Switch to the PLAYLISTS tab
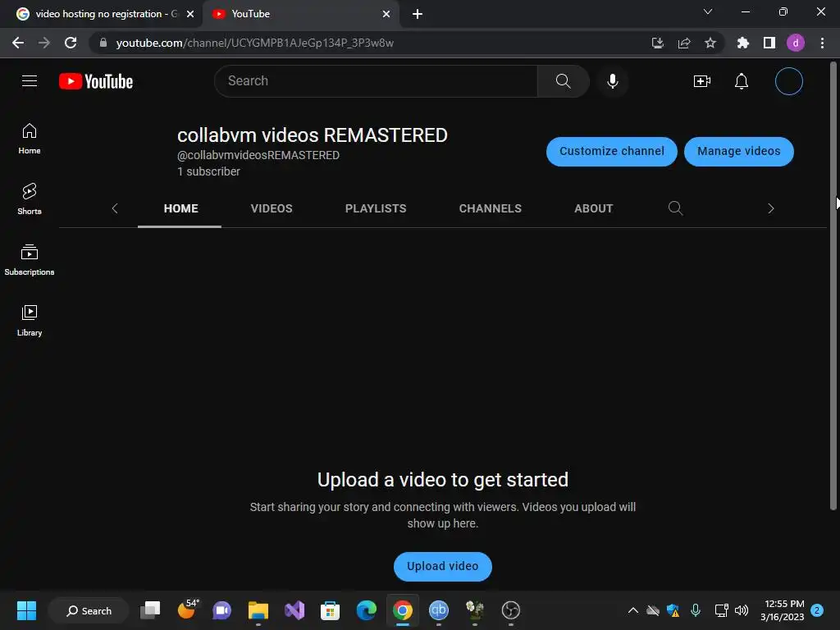 click(x=376, y=208)
